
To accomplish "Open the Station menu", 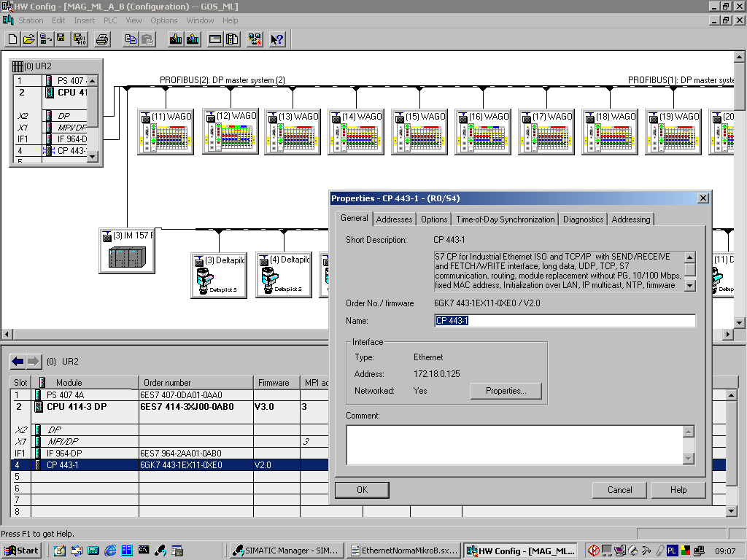I will coord(31,20).
